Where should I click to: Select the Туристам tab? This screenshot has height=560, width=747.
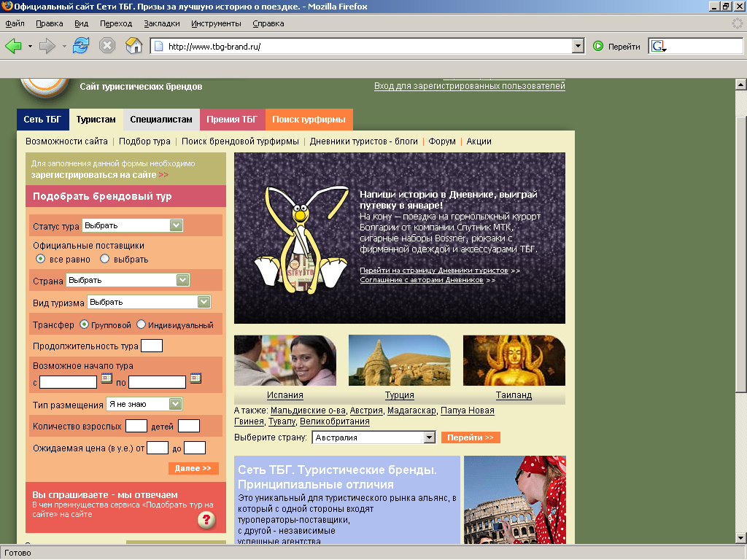[96, 120]
